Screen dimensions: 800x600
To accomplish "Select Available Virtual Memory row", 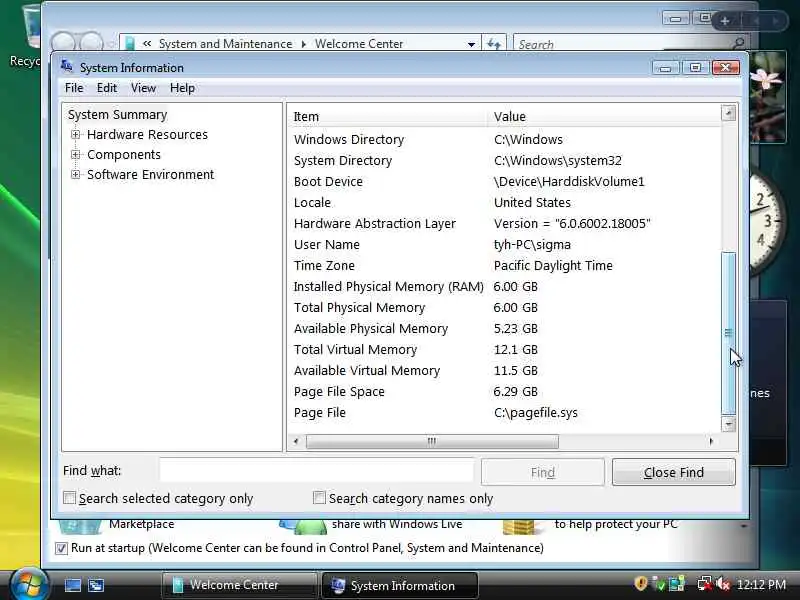I will pyautogui.click(x=504, y=370).
